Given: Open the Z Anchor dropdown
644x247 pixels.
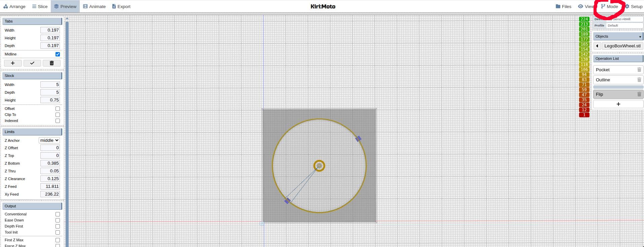Looking at the screenshot, I should [49, 140].
